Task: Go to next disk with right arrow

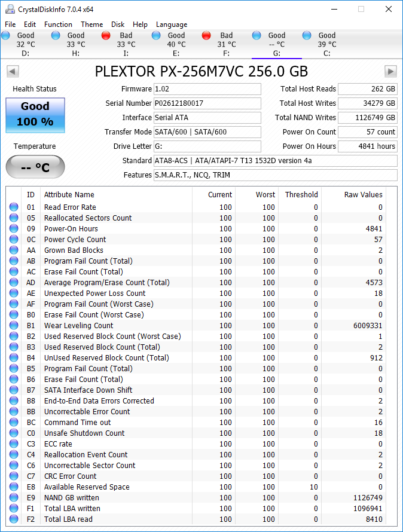Action: pos(390,72)
